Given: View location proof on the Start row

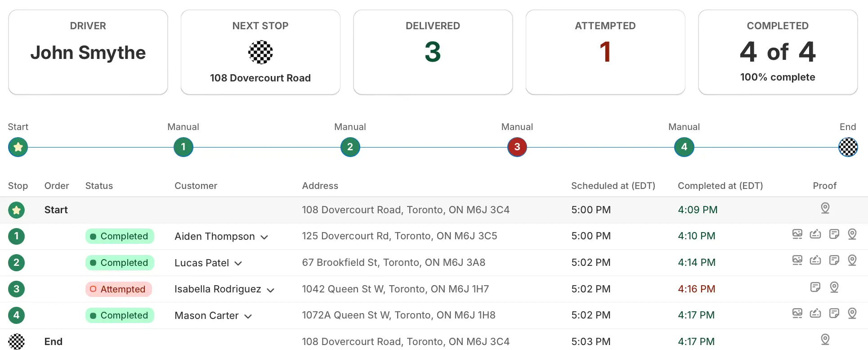Looking at the screenshot, I should (825, 208).
